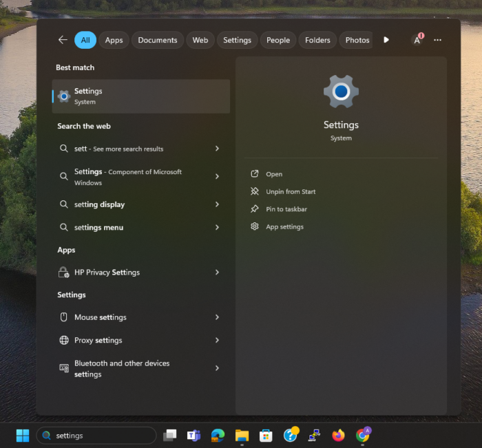
Task: Expand chevron beside 'settings menu'
Action: pyautogui.click(x=217, y=227)
